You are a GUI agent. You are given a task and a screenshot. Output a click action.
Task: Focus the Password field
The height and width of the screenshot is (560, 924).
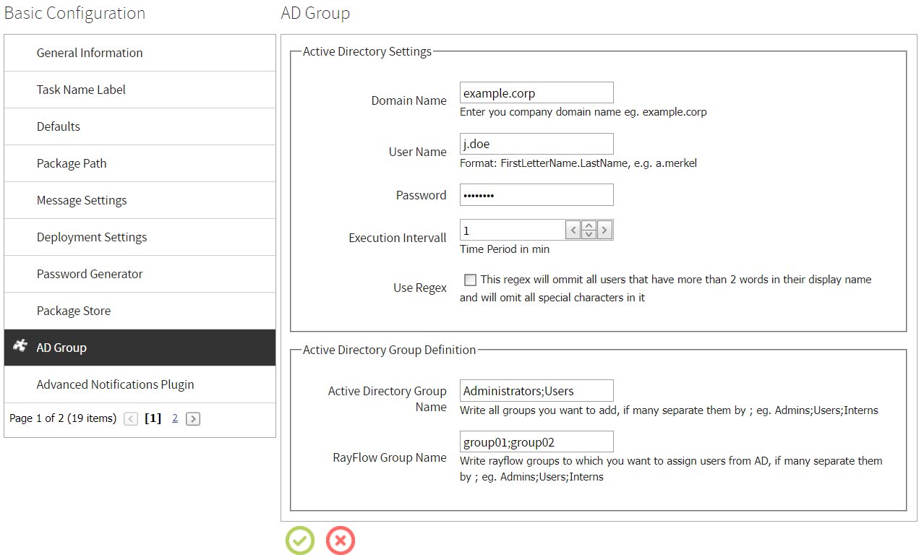click(536, 195)
